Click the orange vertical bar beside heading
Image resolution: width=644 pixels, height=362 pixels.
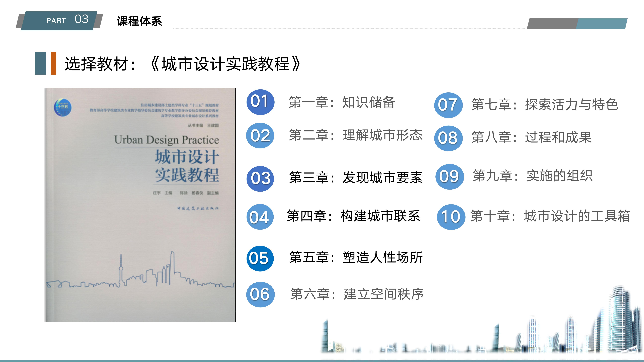(53, 63)
